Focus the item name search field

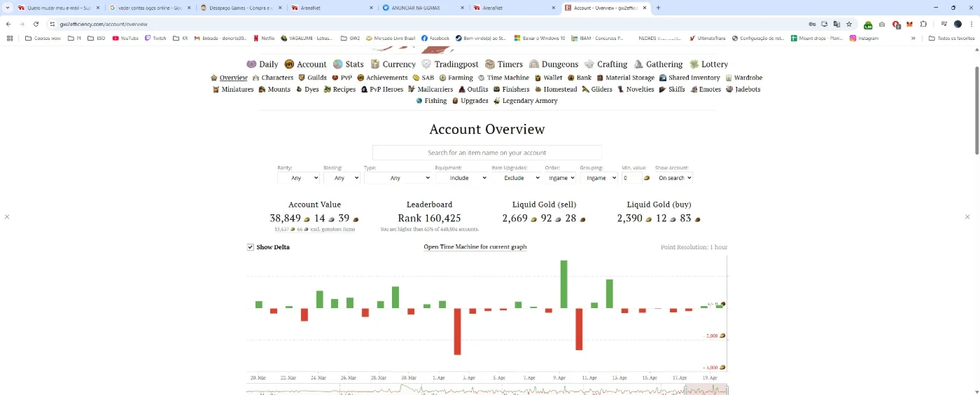click(487, 153)
